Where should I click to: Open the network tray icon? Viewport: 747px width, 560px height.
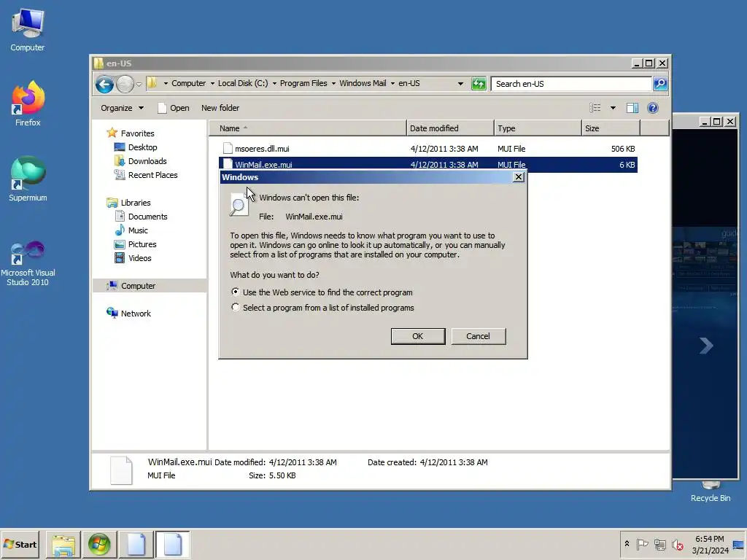pos(659,544)
